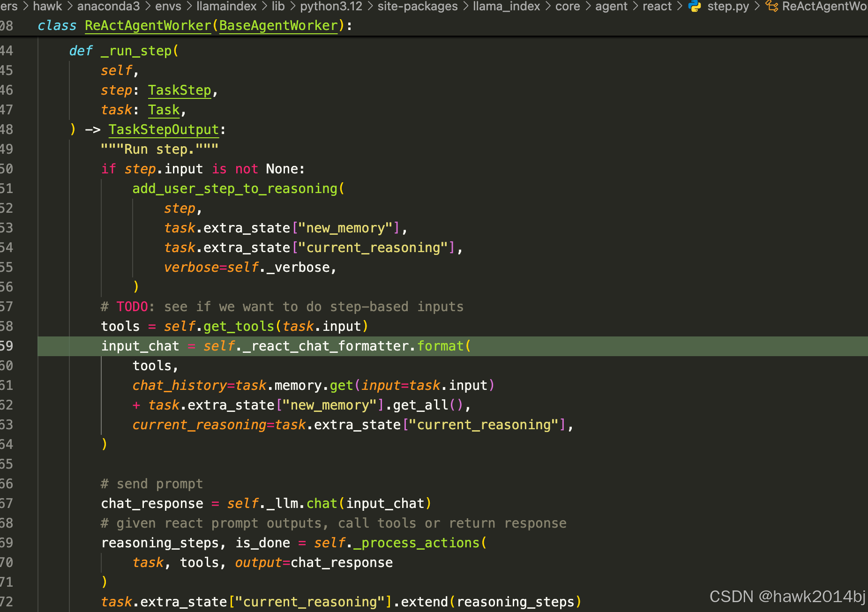Open the envs folder breadcrumb
The width and height of the screenshot is (868, 612).
pos(168,6)
